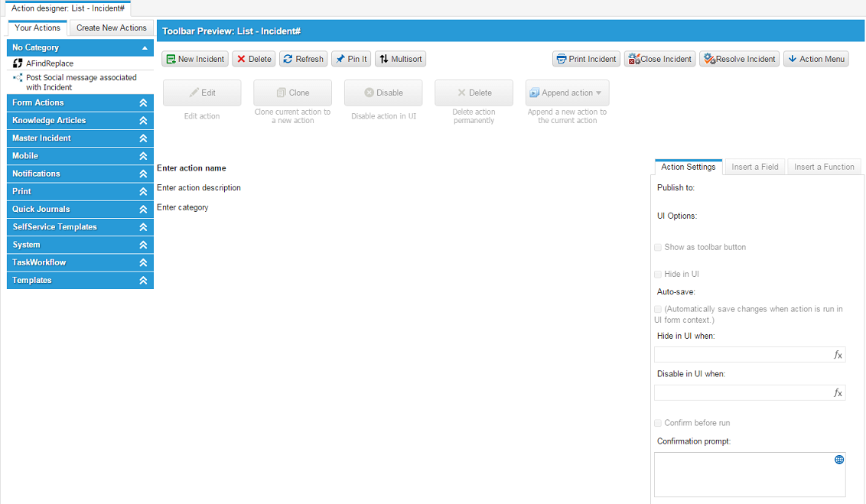Click the Refresh icon in toolbar preview

[x=288, y=59]
